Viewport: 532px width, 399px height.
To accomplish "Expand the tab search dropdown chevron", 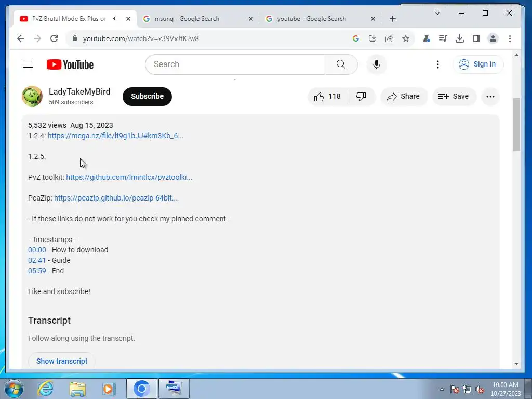I will (x=437, y=13).
